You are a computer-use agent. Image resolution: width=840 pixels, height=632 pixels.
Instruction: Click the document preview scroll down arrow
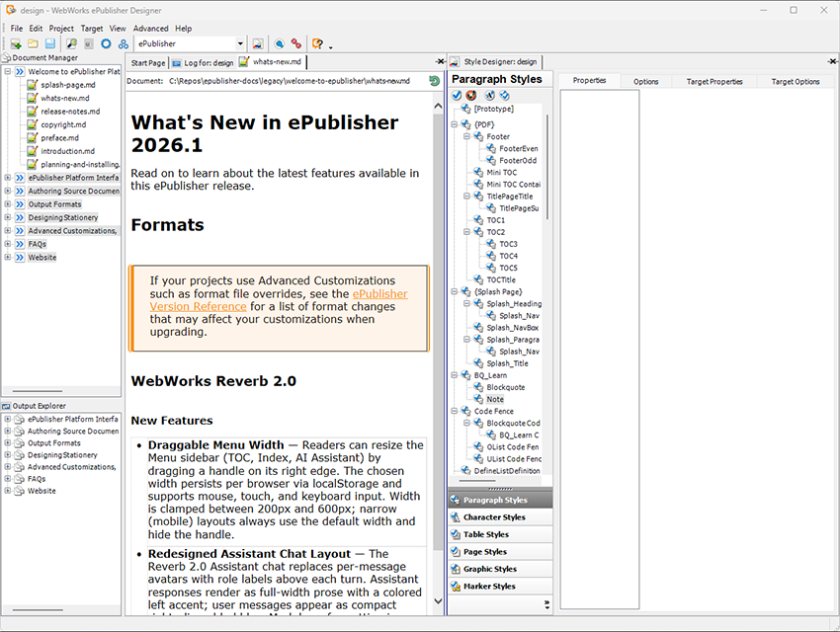tap(438, 601)
